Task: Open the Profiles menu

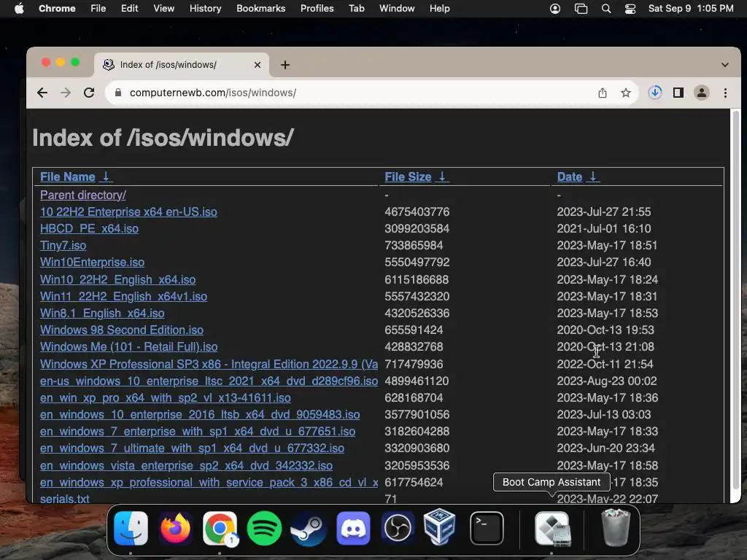Action: [317, 9]
